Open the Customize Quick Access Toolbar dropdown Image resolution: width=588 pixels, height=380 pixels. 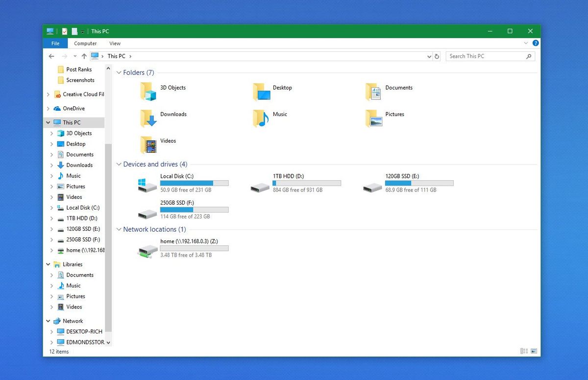click(x=82, y=30)
